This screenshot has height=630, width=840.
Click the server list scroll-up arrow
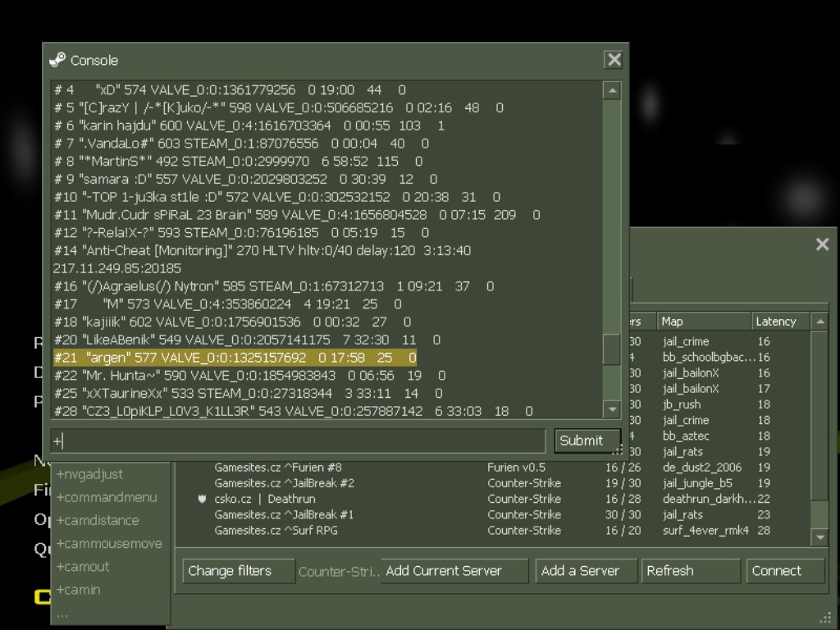820,322
